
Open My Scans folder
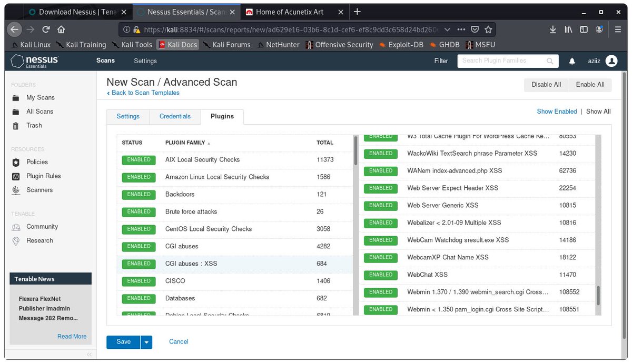click(x=41, y=97)
